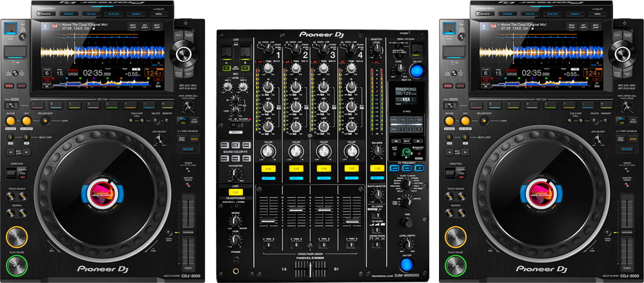
Task: Toggle QUANTIZE on the left CDJ
Action: coord(22,86)
